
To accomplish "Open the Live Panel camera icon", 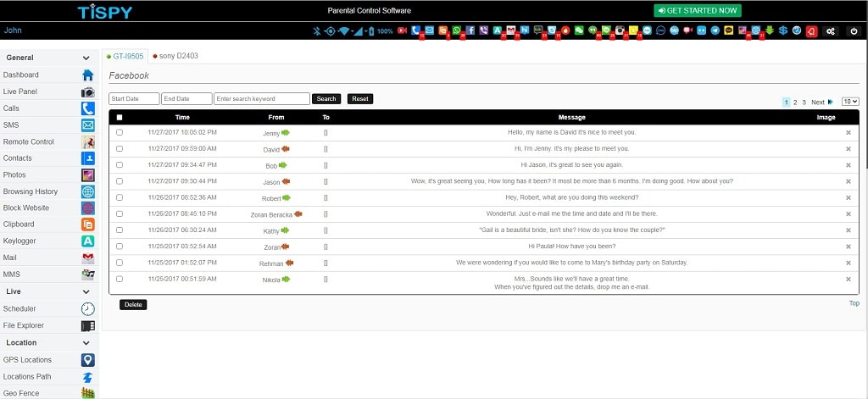I will 87,91.
